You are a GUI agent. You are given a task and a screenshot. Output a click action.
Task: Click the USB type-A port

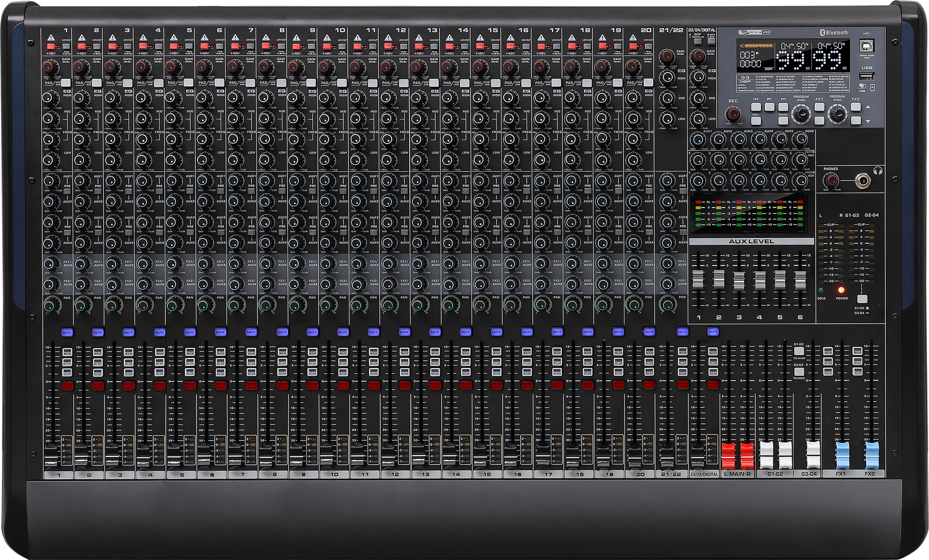(867, 77)
